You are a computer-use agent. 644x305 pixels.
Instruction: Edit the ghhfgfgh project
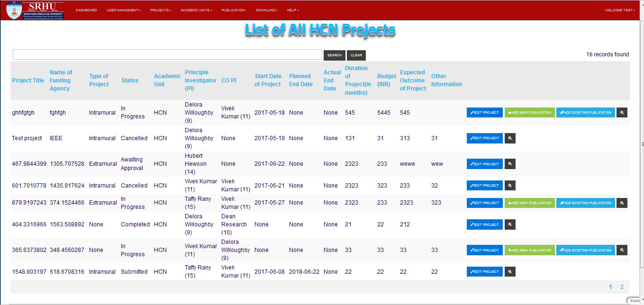tap(485, 113)
